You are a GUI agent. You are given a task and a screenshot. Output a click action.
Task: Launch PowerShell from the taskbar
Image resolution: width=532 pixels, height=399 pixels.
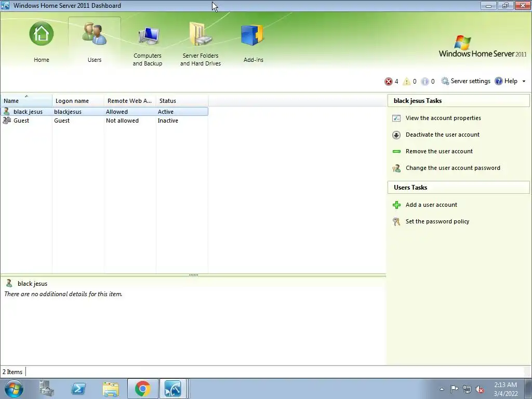tap(78, 389)
